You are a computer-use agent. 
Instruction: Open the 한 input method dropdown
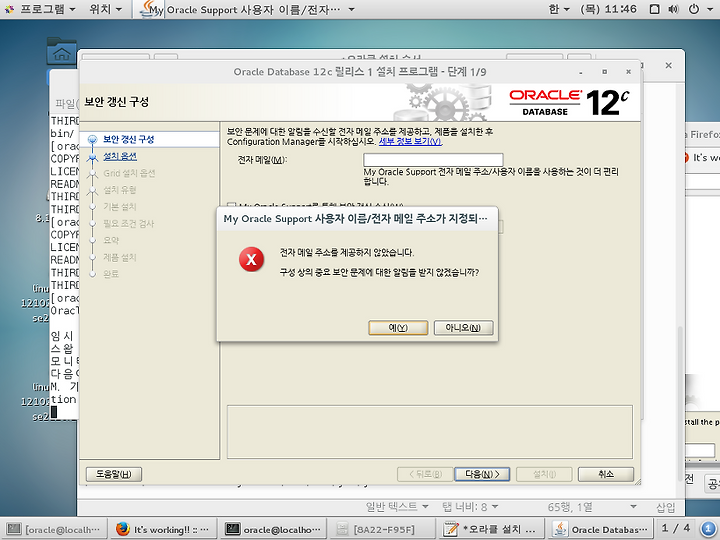pyautogui.click(x=559, y=9)
